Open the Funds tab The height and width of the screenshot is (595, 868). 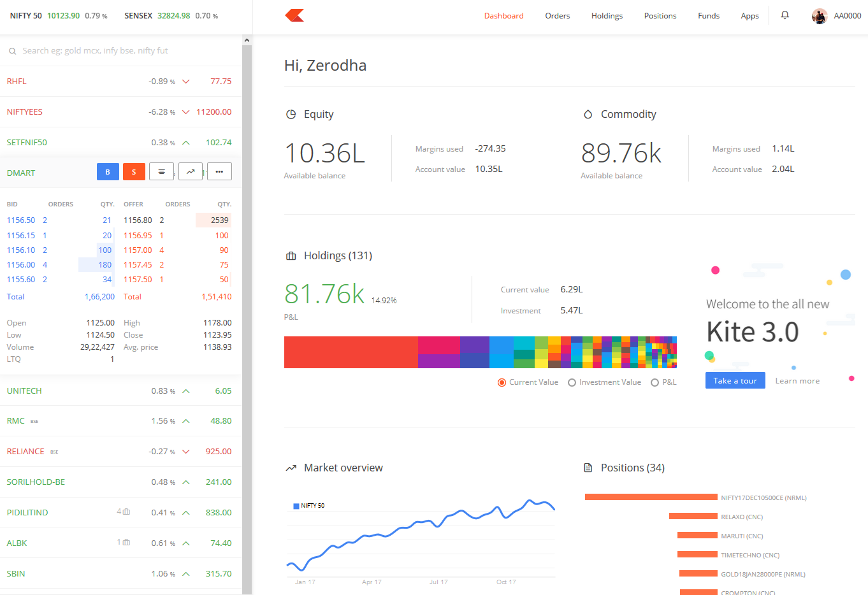[709, 16]
